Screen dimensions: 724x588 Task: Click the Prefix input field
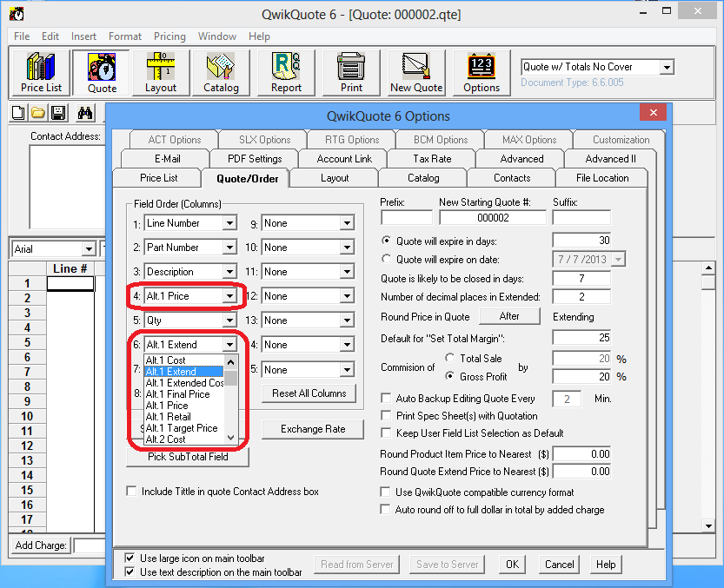coord(407,217)
